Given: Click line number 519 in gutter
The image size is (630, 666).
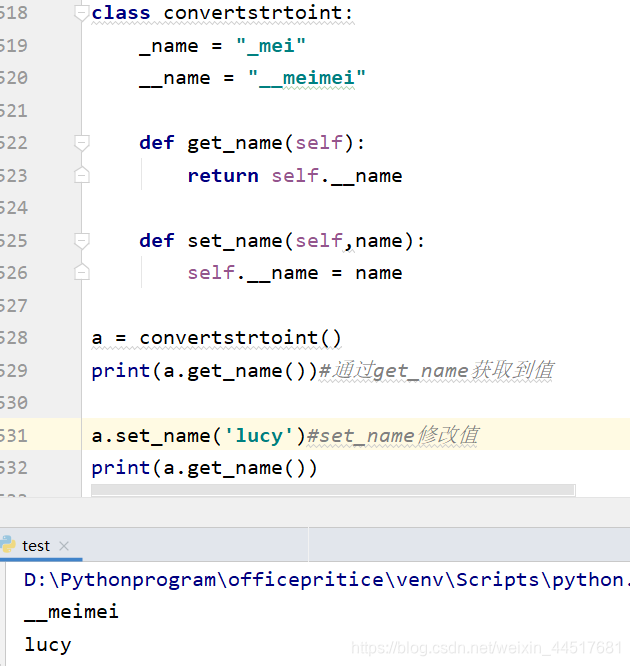Looking at the screenshot, I should [x=14, y=46].
